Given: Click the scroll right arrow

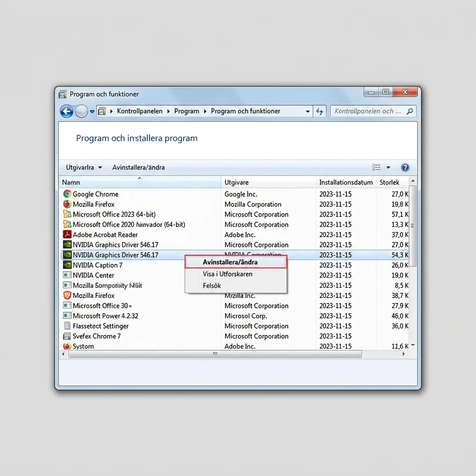Looking at the screenshot, I should (403, 354).
